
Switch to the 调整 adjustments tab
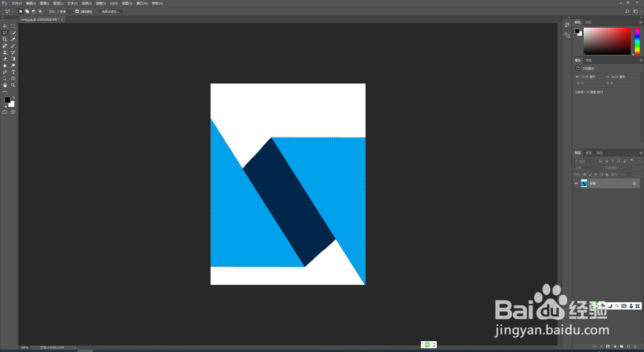(x=588, y=60)
